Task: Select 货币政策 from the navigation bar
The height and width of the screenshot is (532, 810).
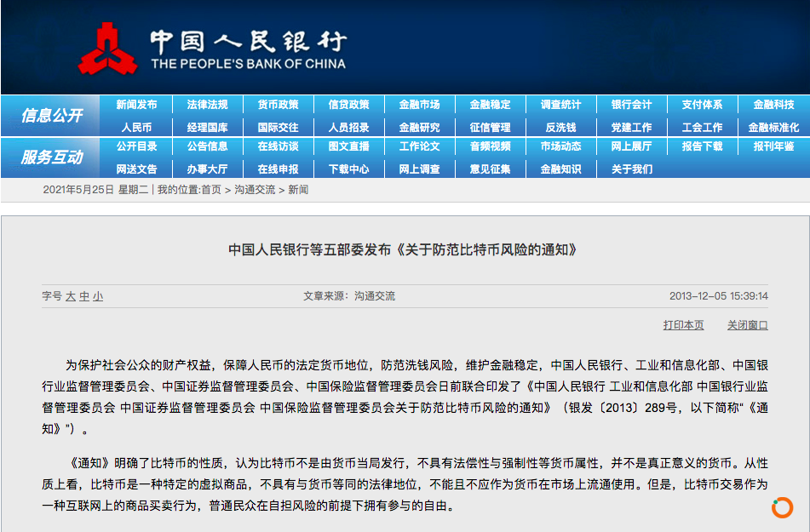Action: tap(278, 105)
